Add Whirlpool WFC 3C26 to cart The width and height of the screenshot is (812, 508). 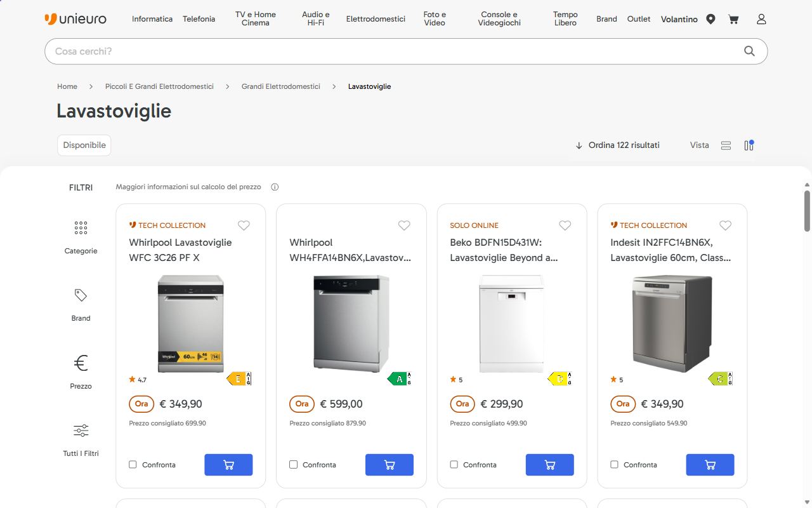[228, 465]
